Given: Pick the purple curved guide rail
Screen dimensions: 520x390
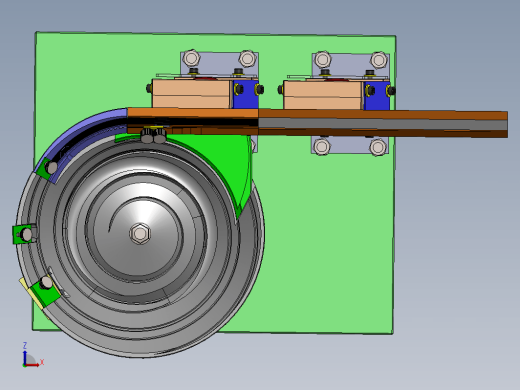Looking at the screenshot, I should point(80,133).
